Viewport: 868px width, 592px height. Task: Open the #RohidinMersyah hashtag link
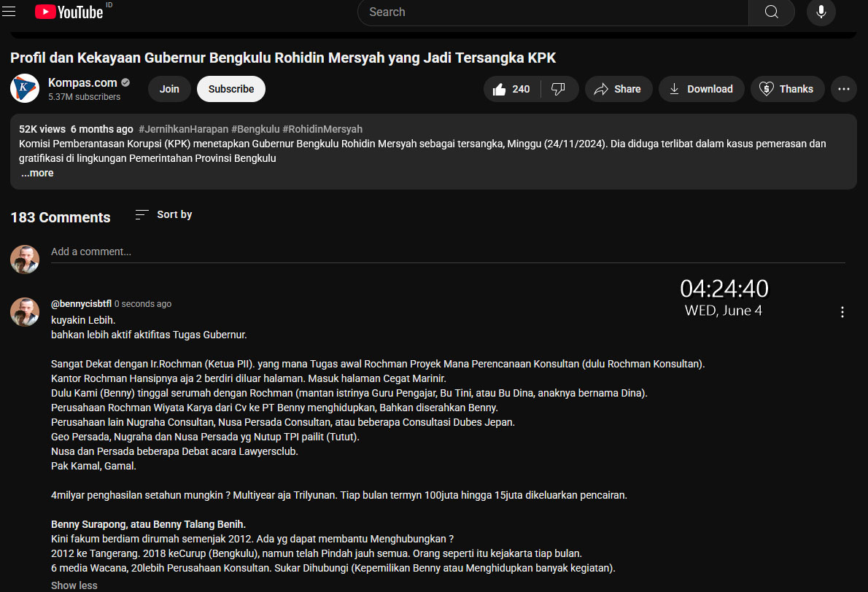click(322, 129)
